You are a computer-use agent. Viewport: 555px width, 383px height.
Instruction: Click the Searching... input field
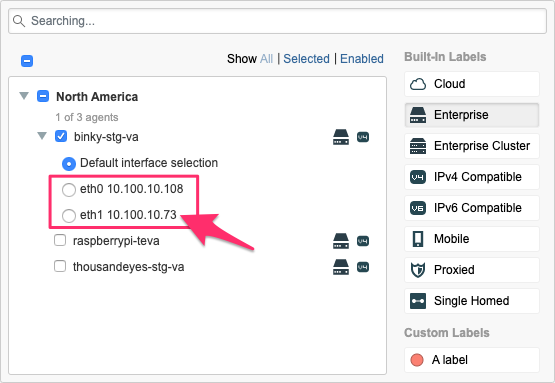coord(277,21)
